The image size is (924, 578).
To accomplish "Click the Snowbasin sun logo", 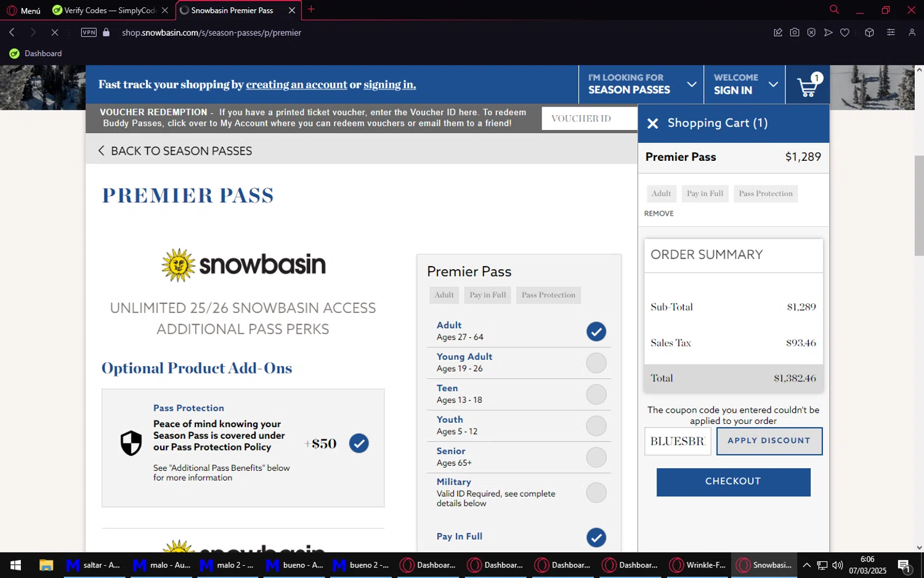I will [x=243, y=265].
